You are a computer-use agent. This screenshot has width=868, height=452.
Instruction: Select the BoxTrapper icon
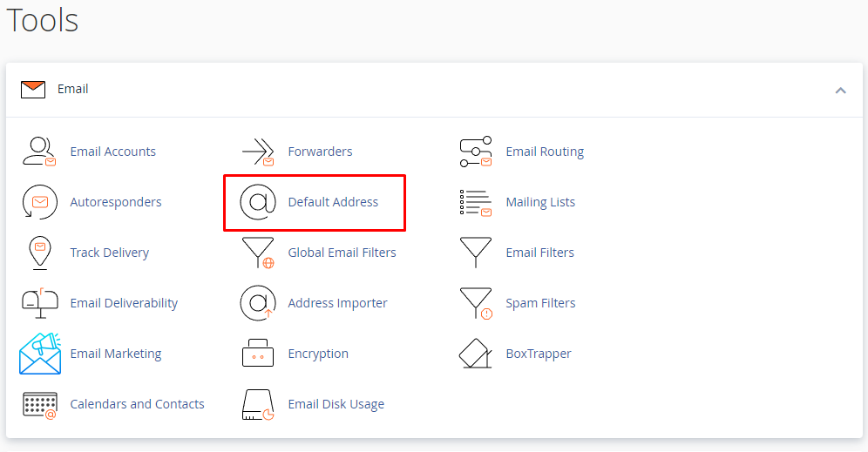click(x=476, y=354)
